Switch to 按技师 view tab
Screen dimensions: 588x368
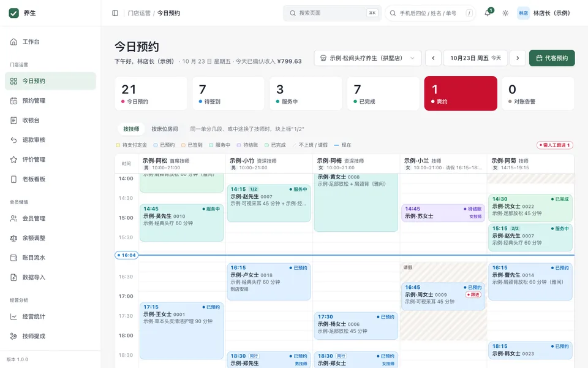tap(131, 129)
